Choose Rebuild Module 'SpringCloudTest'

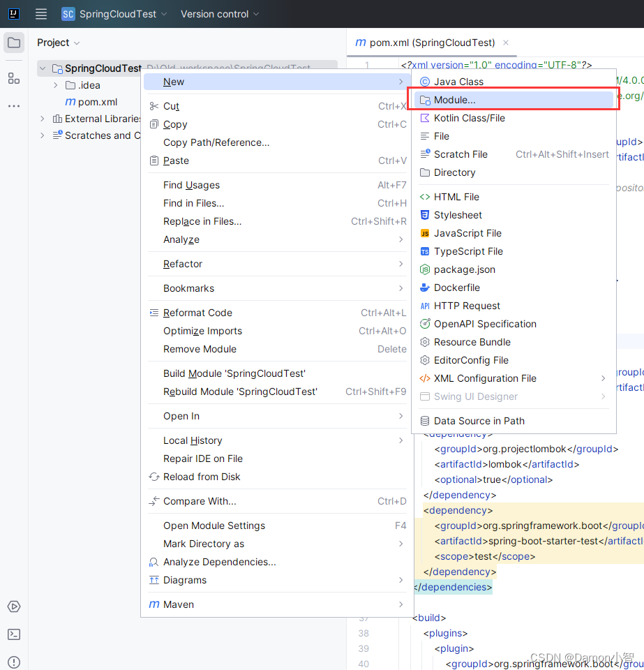point(277,392)
